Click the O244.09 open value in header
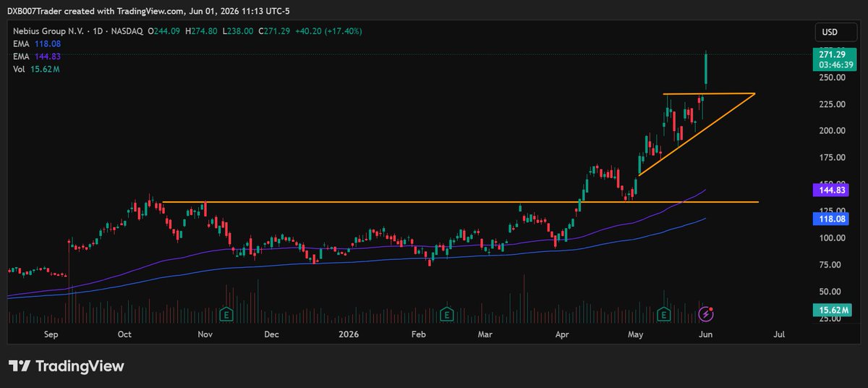The image size is (868, 388). click(x=165, y=31)
